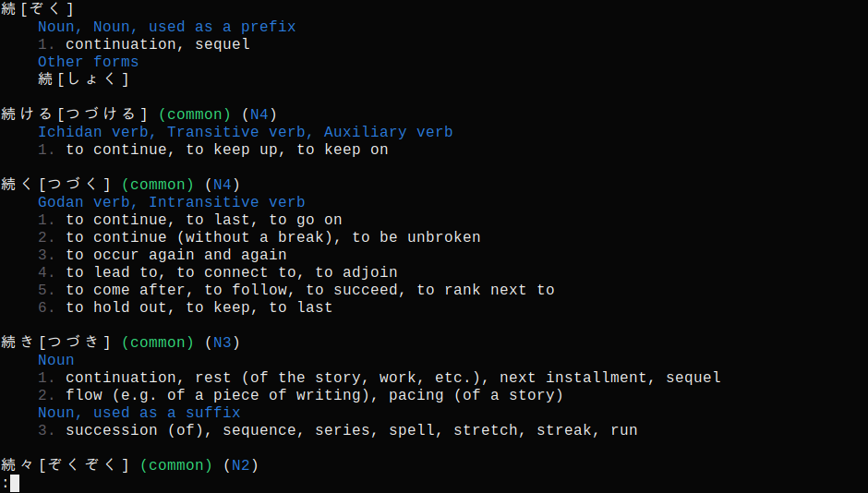Click definition "to continue, to keep up"
This screenshot has height=493, width=868.
(227, 150)
